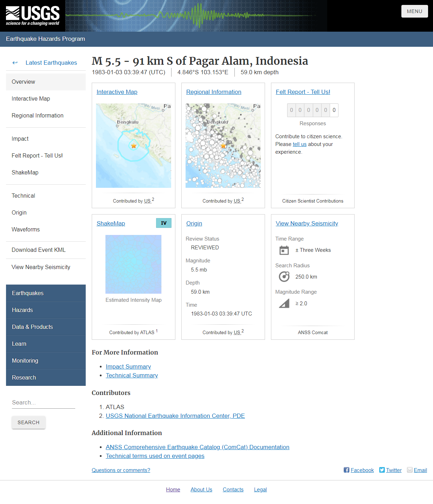Click into the Search input field

coord(44,402)
